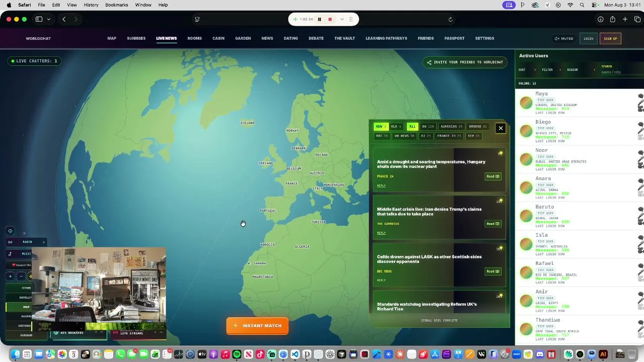
Task: Click Naruto's avatar circle
Action: click(526, 216)
